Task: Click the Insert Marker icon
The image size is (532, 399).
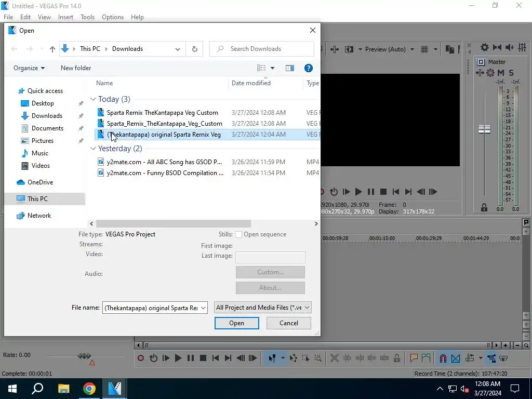Action: (414, 358)
